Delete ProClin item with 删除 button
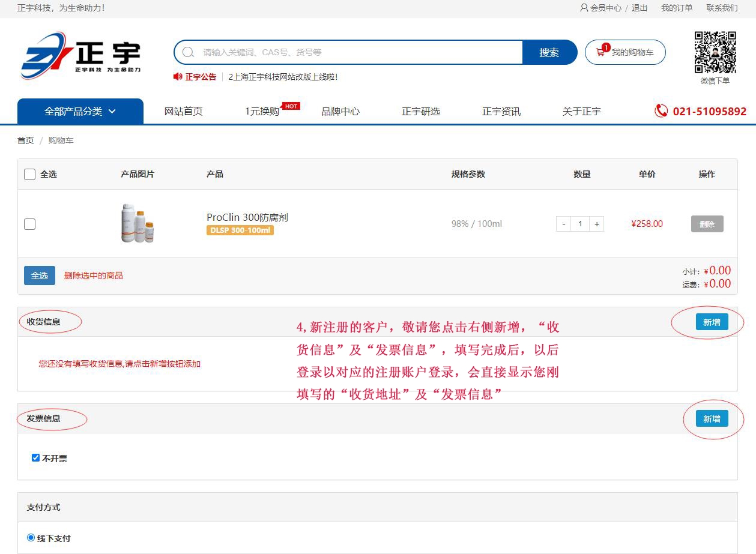The image size is (756, 554). click(707, 224)
